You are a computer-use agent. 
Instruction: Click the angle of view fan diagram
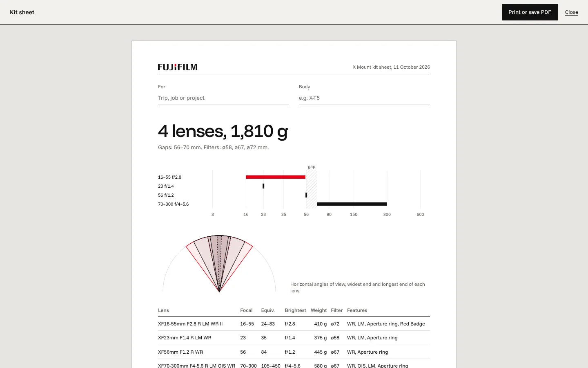click(x=219, y=263)
